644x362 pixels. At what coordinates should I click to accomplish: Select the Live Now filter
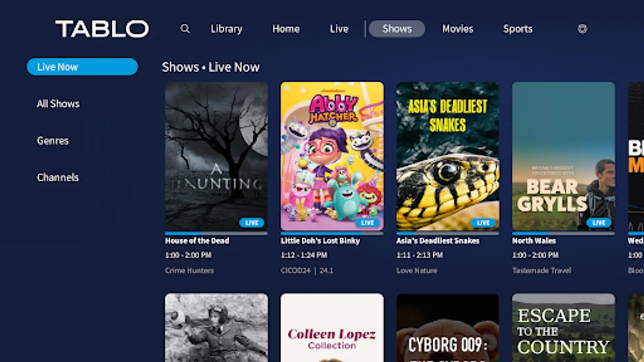click(x=82, y=67)
